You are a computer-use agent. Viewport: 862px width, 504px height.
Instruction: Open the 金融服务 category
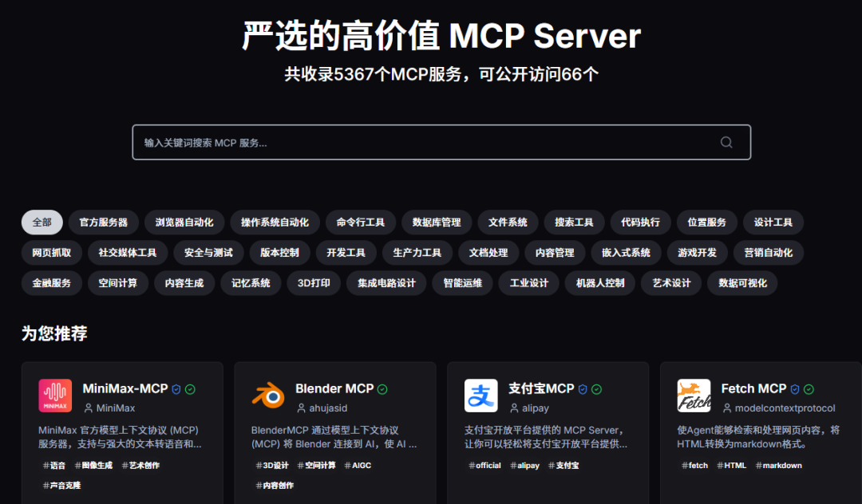52,283
